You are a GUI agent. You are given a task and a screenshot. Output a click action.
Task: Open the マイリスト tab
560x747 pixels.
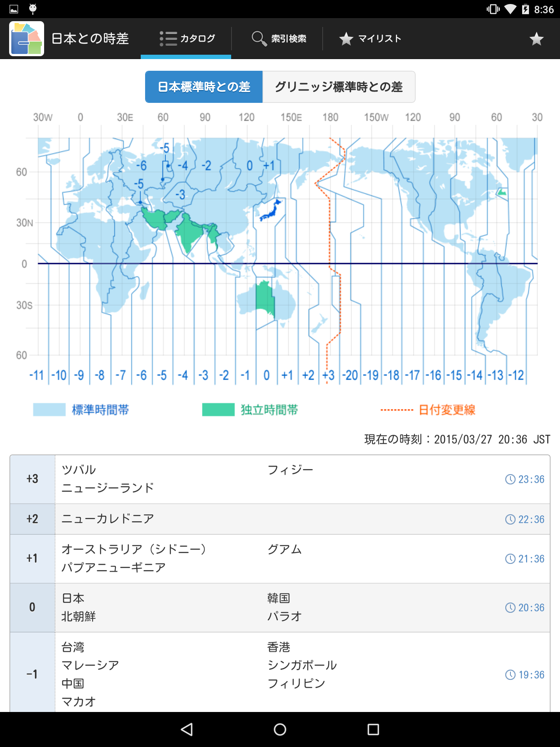pos(370,39)
